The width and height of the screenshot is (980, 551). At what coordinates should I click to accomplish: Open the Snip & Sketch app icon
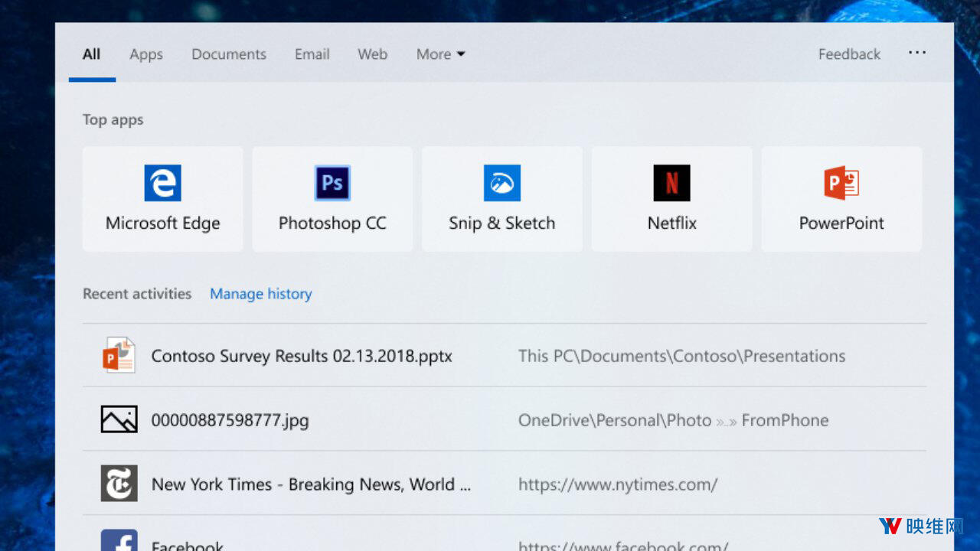(x=502, y=184)
